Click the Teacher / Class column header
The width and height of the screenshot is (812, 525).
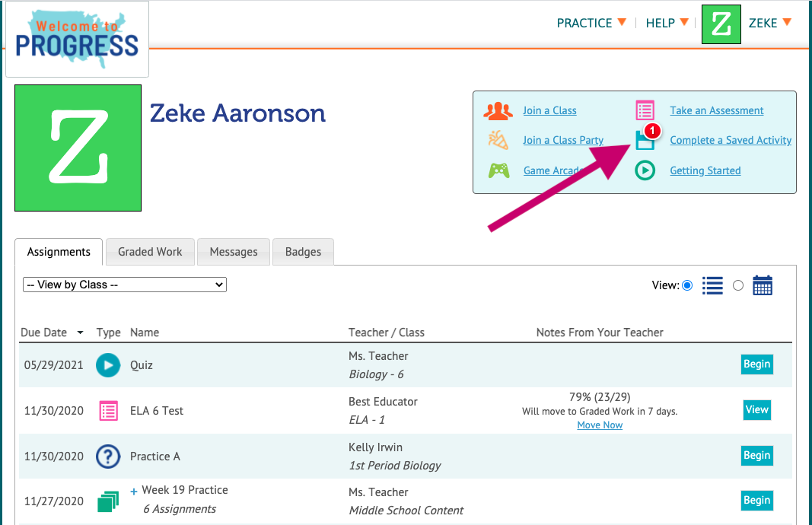click(387, 332)
